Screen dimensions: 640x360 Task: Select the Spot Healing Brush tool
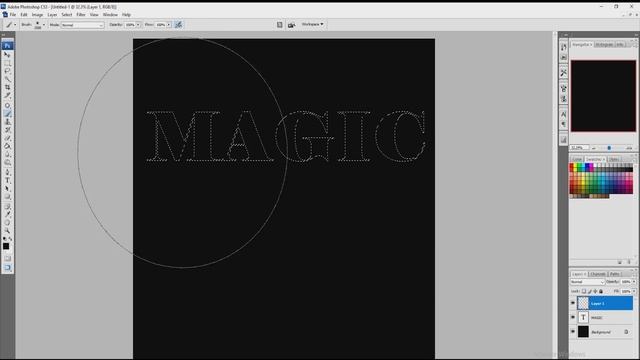click(7, 105)
